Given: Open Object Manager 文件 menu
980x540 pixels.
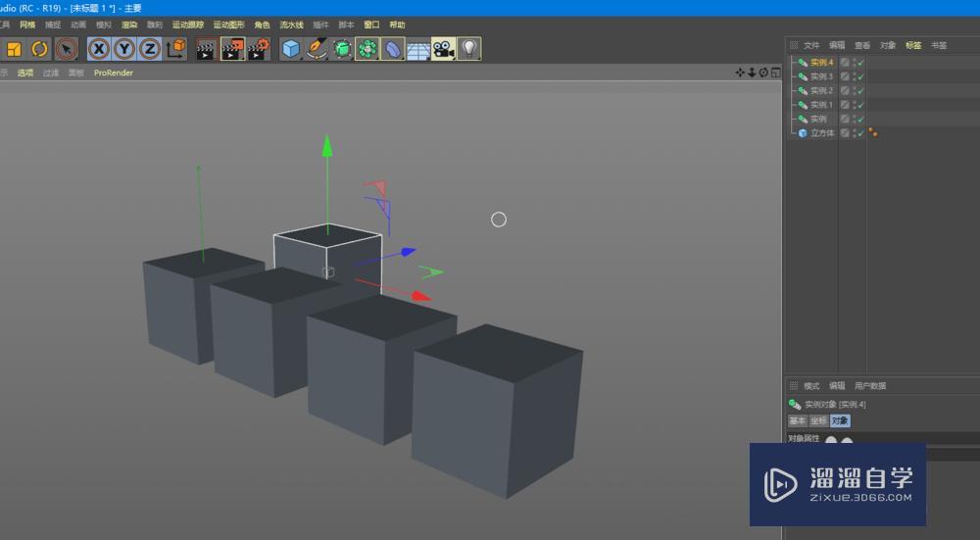Looking at the screenshot, I should click(x=811, y=46).
